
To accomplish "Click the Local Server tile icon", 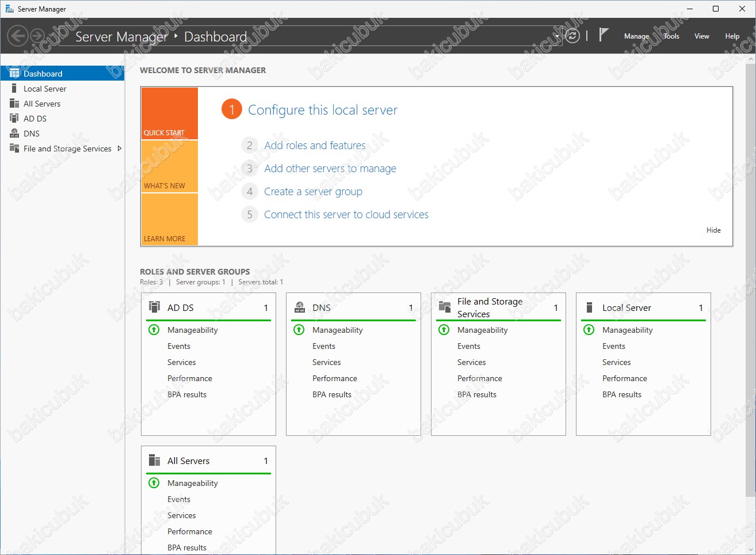I will tap(589, 307).
